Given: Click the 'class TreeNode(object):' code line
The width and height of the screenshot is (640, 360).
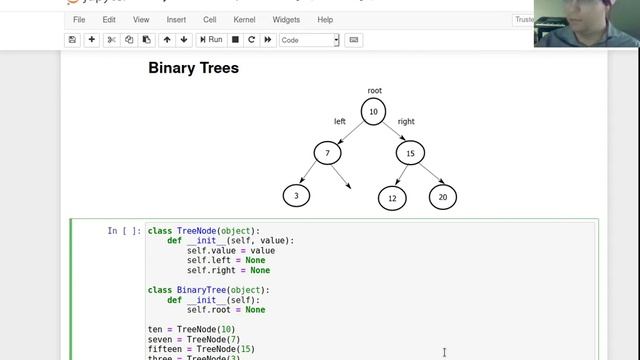Looking at the screenshot, I should 204,231.
